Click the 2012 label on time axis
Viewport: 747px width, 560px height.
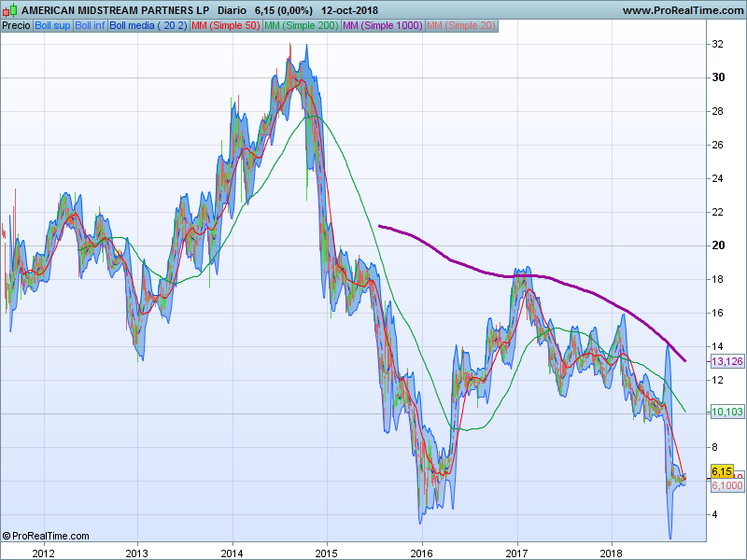pos(43,553)
